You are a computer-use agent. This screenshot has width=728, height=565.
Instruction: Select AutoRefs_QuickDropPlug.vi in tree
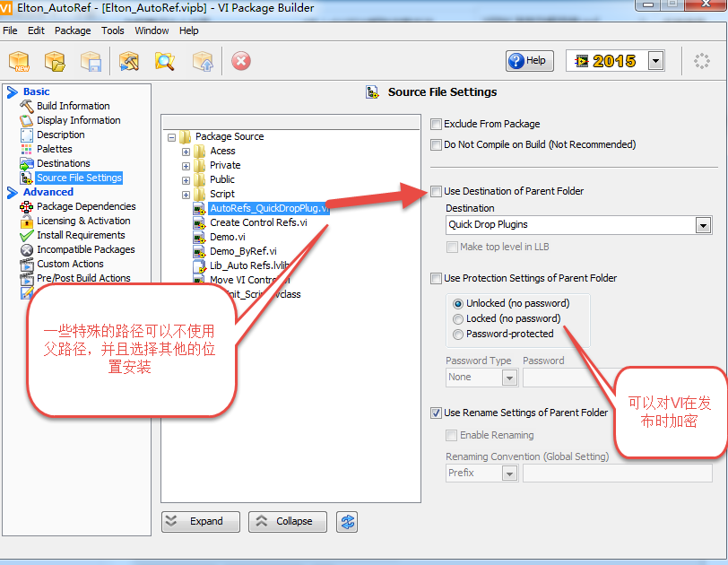(269, 208)
